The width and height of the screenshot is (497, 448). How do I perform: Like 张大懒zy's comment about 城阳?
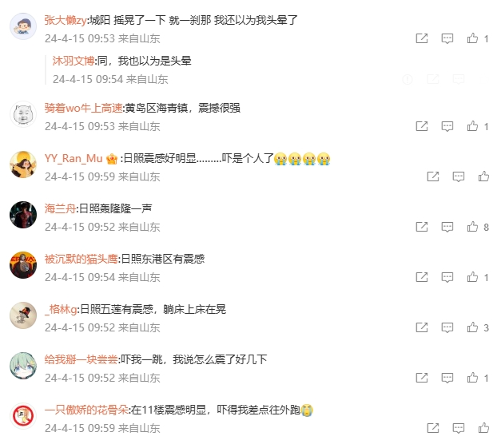472,38
